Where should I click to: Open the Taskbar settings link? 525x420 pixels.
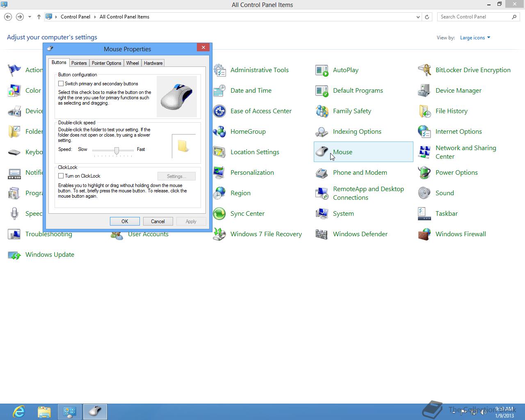click(x=446, y=214)
